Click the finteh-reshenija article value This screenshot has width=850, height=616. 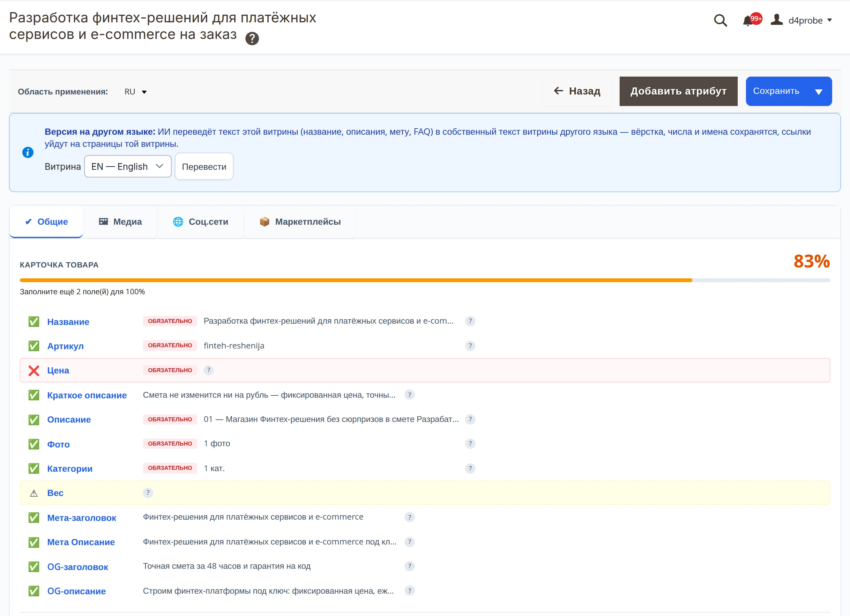(x=234, y=346)
